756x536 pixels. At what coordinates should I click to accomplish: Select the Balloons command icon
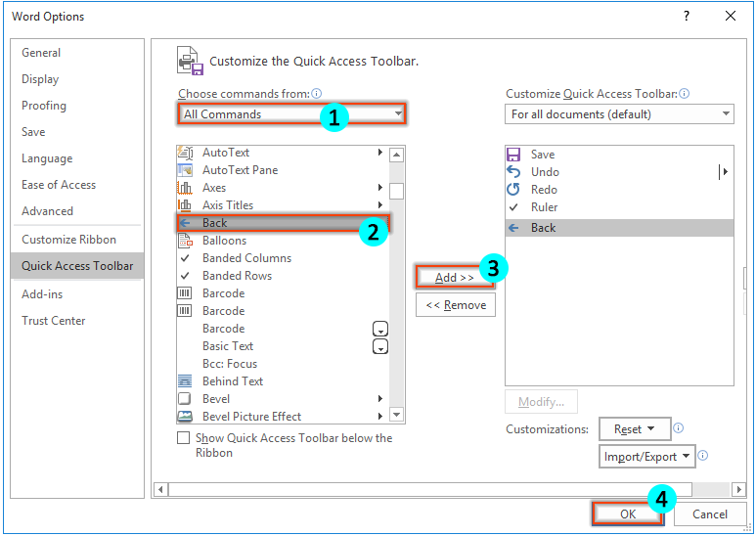click(185, 240)
